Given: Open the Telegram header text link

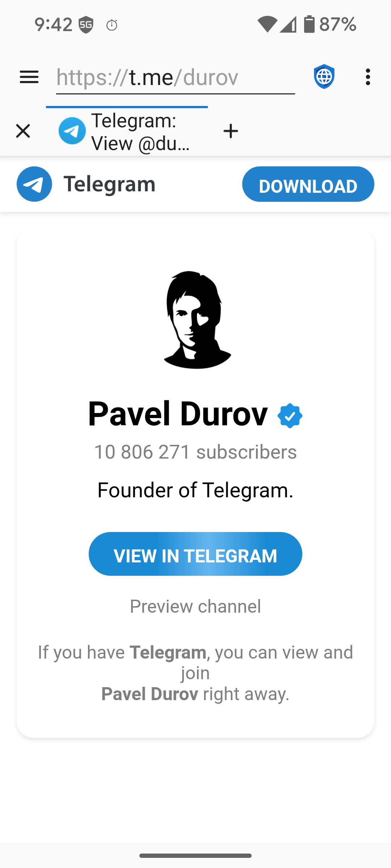Looking at the screenshot, I should pos(109,184).
